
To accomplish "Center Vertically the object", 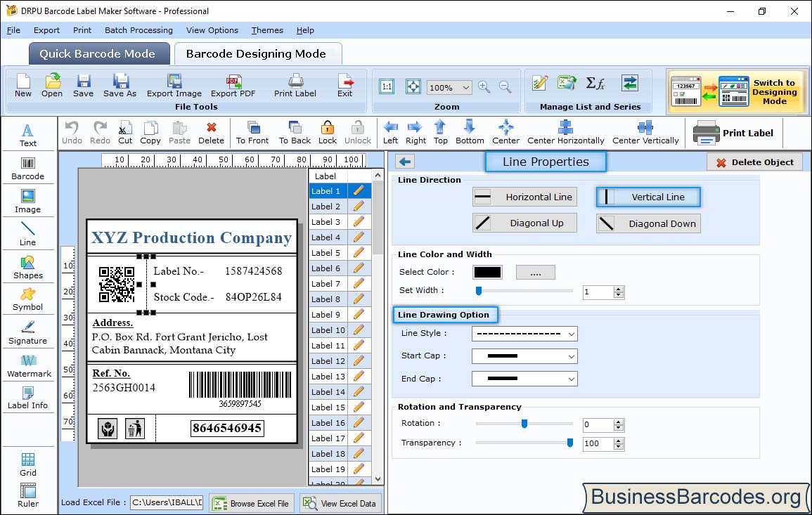I will [x=645, y=133].
